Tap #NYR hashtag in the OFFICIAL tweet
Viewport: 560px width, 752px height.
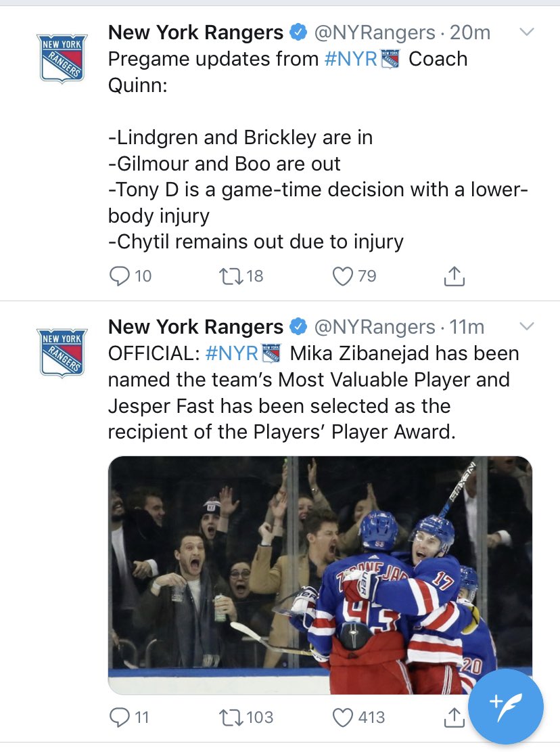click(x=231, y=353)
